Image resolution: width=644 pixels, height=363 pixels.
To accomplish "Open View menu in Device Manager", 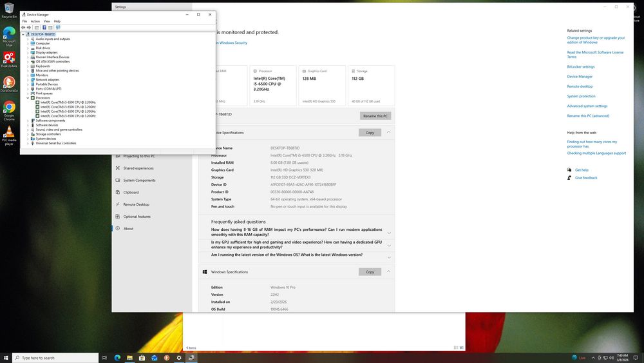I will (x=47, y=21).
